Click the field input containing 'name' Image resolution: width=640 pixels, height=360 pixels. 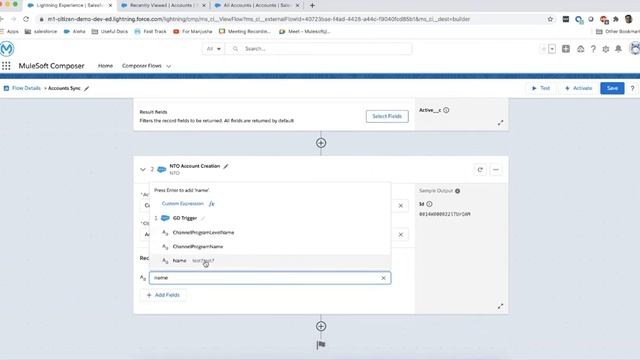270,278
